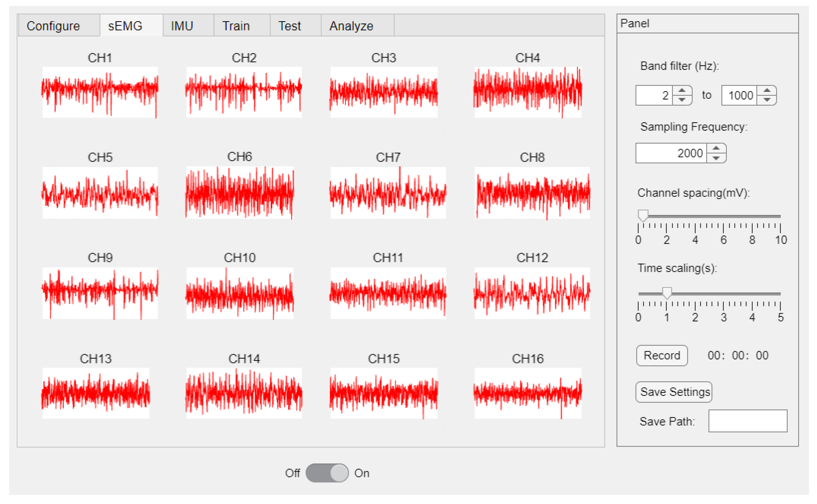Switch to the Configure tab
Image resolution: width=817 pixels, height=504 pixels.
pos(53,26)
